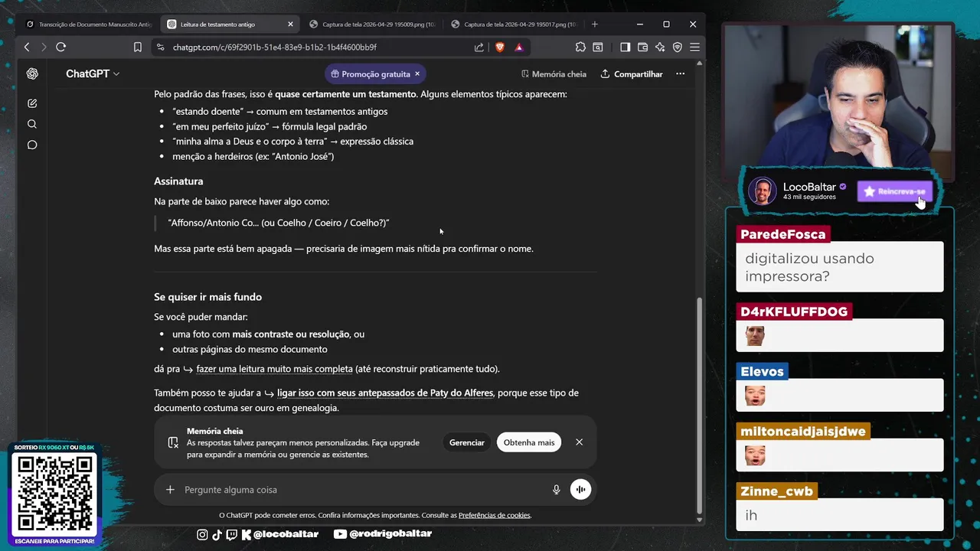The height and width of the screenshot is (551, 980).
Task: Click 'Se quiser ir mais fundo' heading
Action: (x=207, y=297)
